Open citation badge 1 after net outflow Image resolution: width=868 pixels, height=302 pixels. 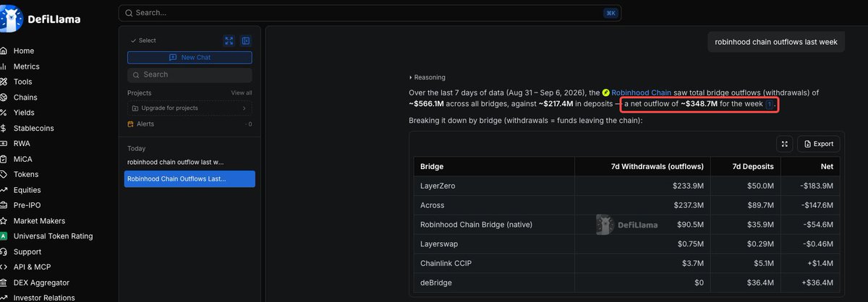[x=770, y=105]
